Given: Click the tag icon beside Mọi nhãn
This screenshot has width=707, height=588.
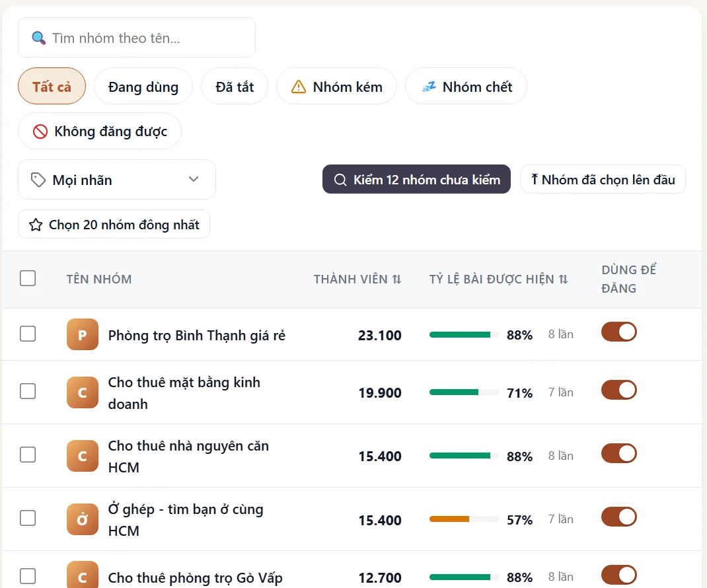Looking at the screenshot, I should pos(38,180).
